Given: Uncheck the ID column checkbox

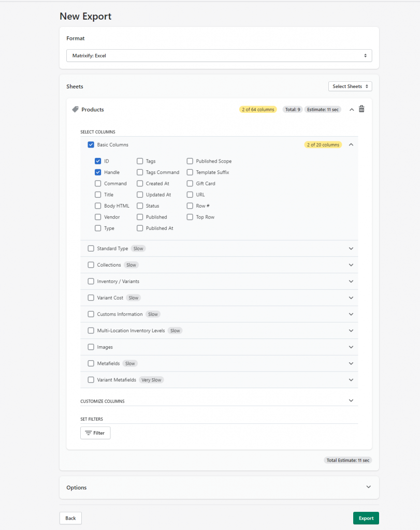Looking at the screenshot, I should tap(98, 161).
